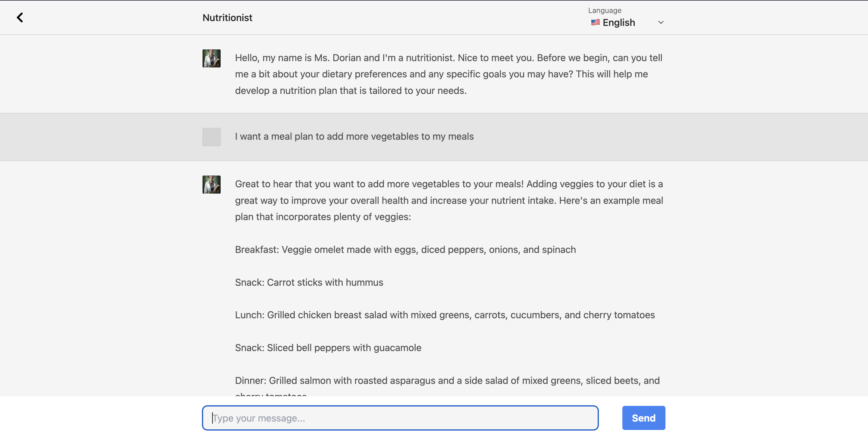Open the English language selection box
Screen dimensions: 868x439
click(x=627, y=23)
